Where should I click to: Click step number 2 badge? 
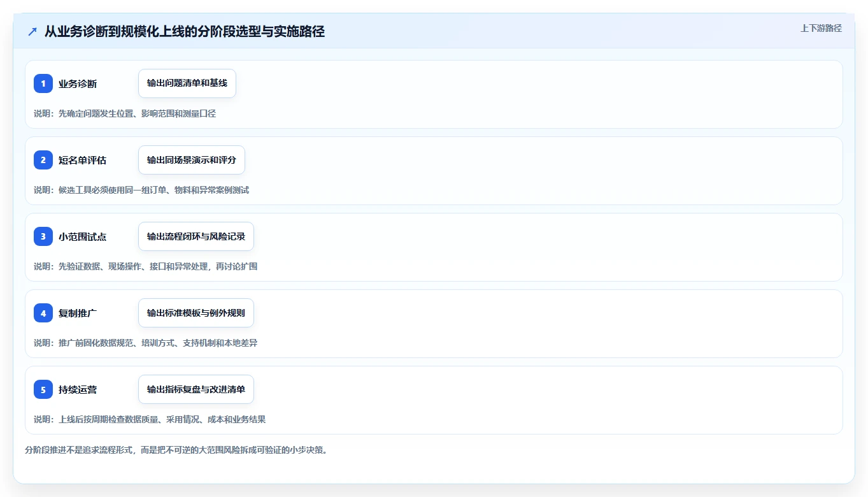pyautogui.click(x=43, y=160)
